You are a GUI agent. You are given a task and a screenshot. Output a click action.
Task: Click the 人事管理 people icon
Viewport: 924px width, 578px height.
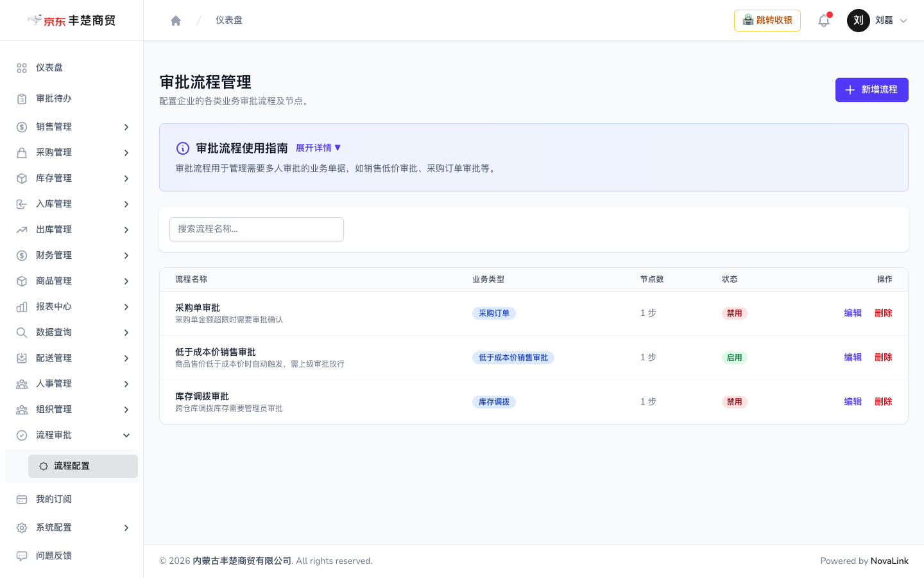pos(22,384)
